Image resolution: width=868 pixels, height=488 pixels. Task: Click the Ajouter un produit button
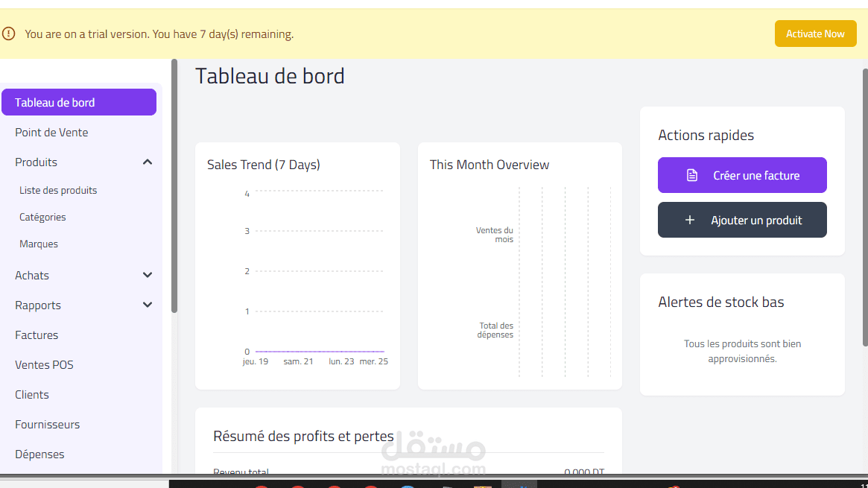pyautogui.click(x=742, y=219)
